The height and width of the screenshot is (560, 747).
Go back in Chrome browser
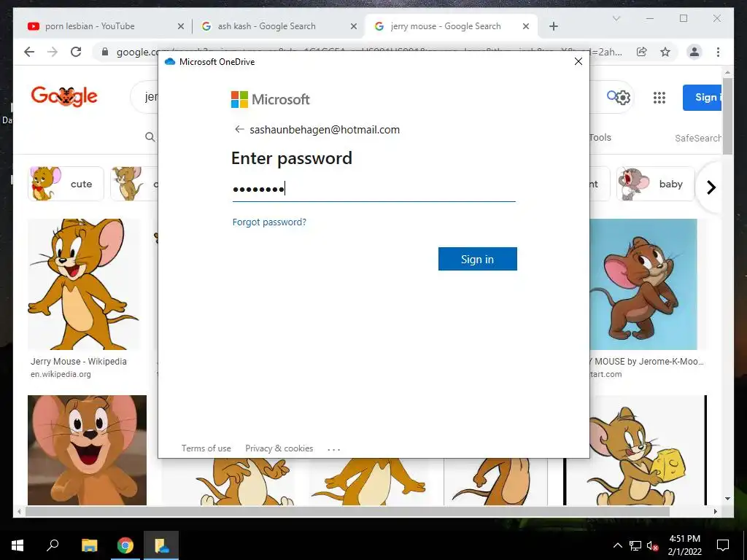29,52
